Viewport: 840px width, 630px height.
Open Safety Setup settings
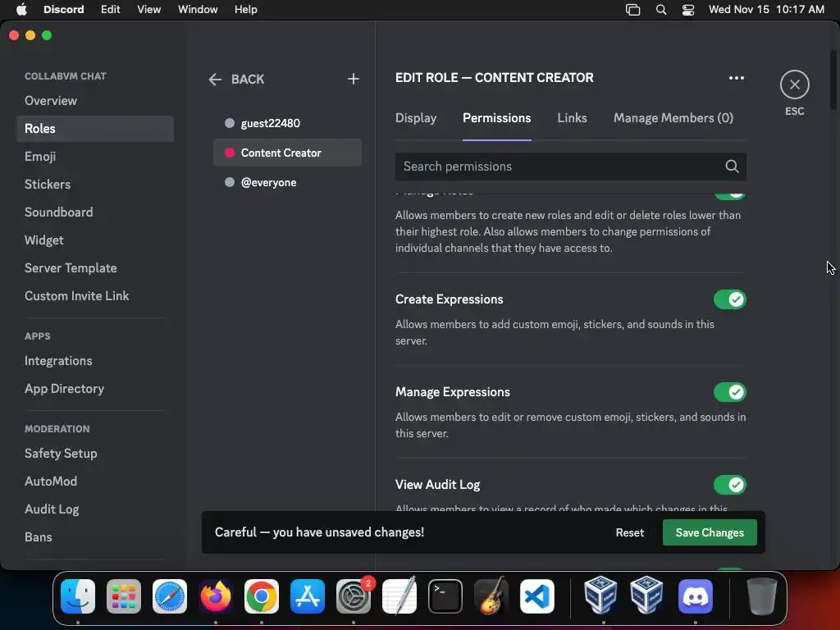click(x=95, y=453)
